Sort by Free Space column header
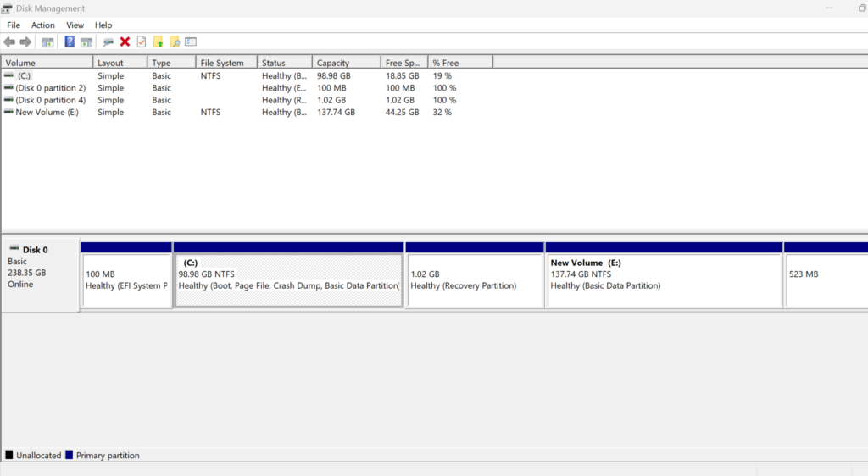This screenshot has height=476, width=868. click(404, 63)
